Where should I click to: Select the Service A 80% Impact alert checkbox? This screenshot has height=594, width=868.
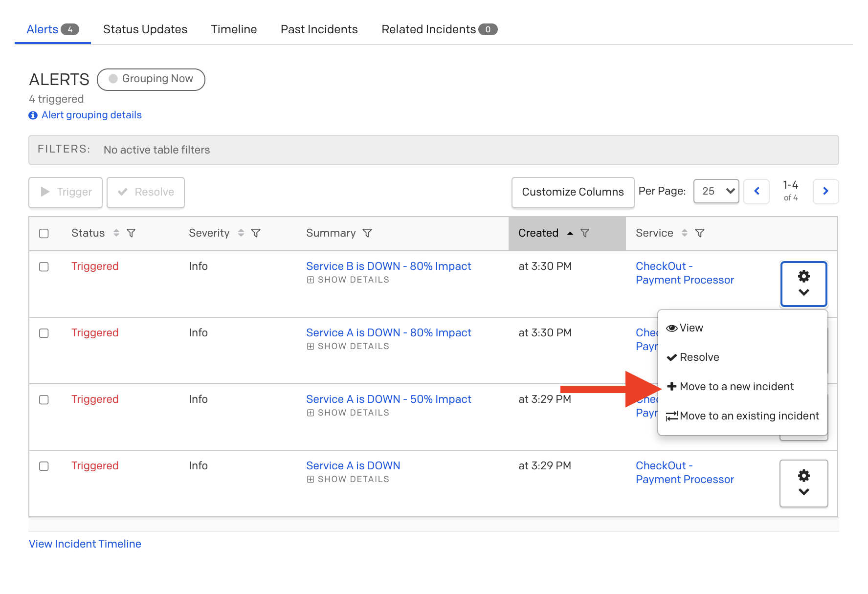[x=44, y=333]
